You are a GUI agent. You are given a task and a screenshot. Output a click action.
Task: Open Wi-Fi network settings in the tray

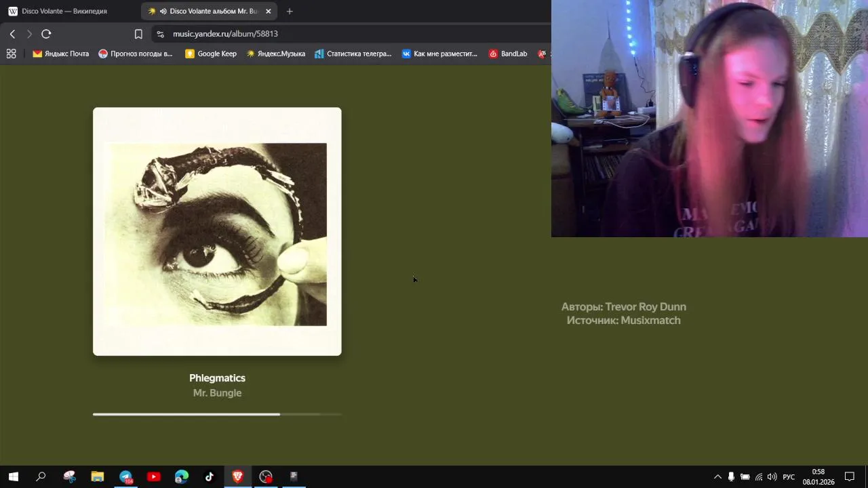click(x=759, y=476)
